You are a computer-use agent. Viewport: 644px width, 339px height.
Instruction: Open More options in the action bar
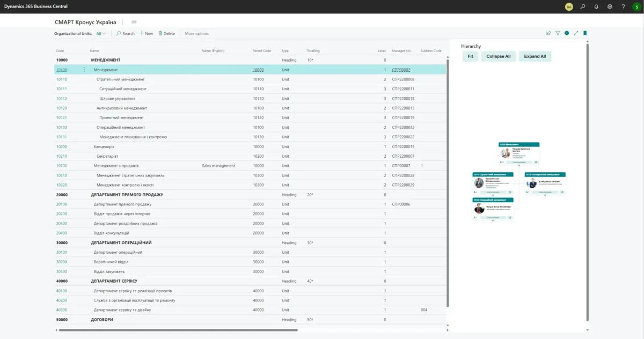pos(197,34)
